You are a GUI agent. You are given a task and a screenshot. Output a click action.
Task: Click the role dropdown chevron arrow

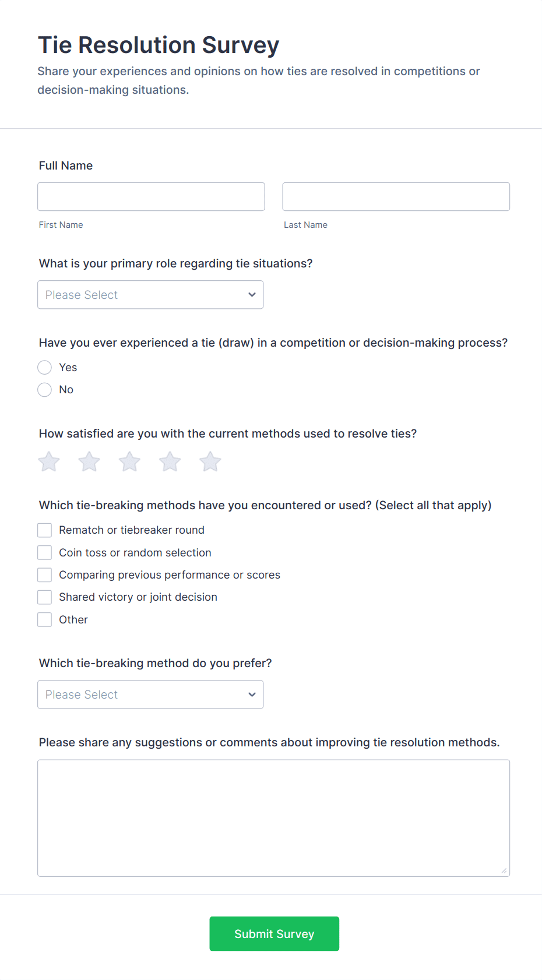coord(252,295)
